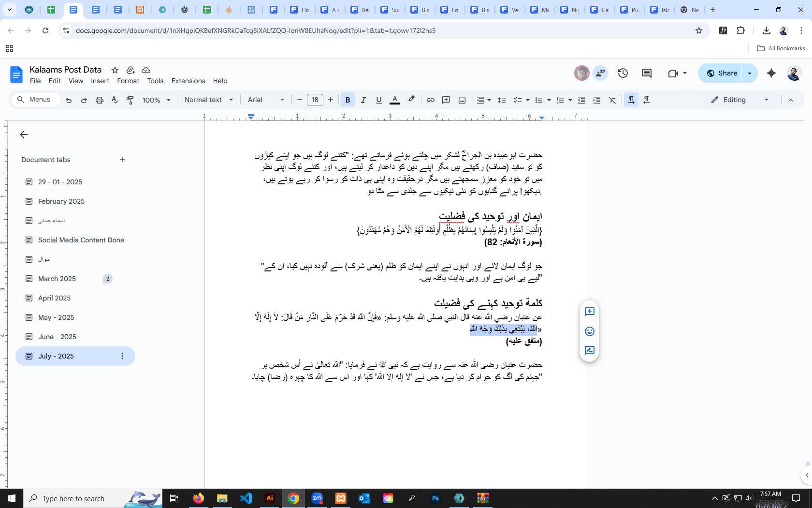The image size is (812, 508).
Task: Open the bulleted list dropdown arrow
Action: (x=549, y=100)
